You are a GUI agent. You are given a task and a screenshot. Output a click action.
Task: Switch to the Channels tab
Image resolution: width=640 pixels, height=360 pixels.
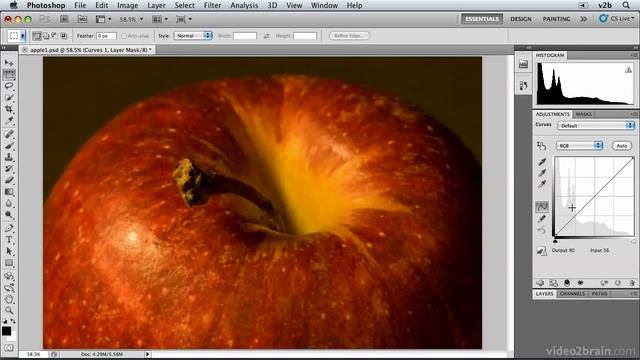(572, 293)
